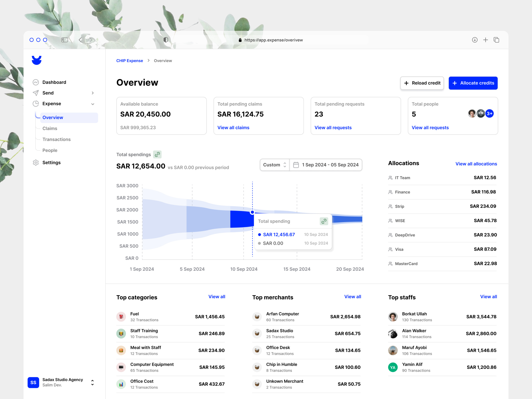Viewport: 532px width, 399px height.
Task: Open Transactions from the sidebar
Action: click(56, 139)
